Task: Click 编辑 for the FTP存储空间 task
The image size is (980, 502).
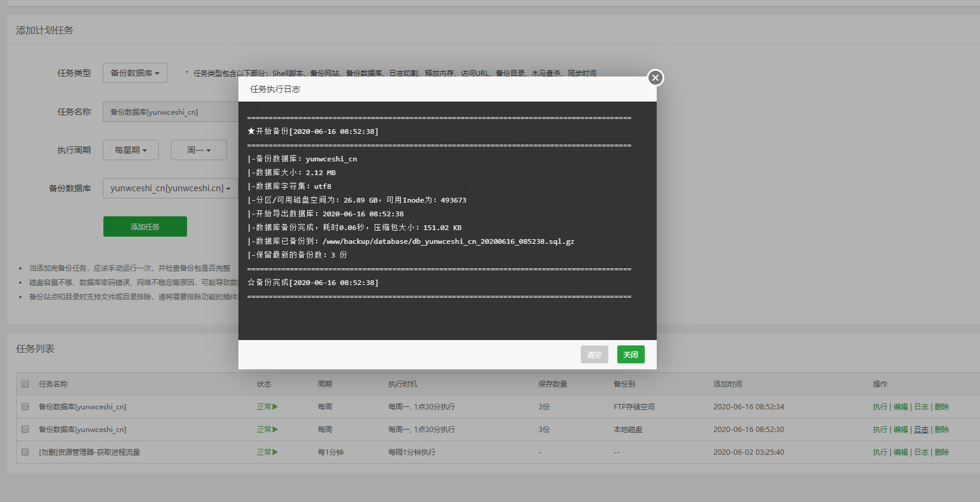Action: [901, 407]
